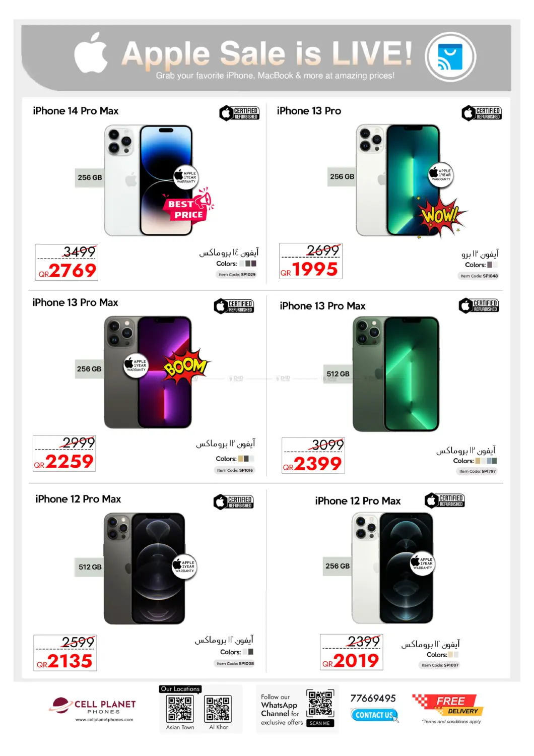Click the WhatsApp Channel Scan Me QR code

(x=320, y=704)
